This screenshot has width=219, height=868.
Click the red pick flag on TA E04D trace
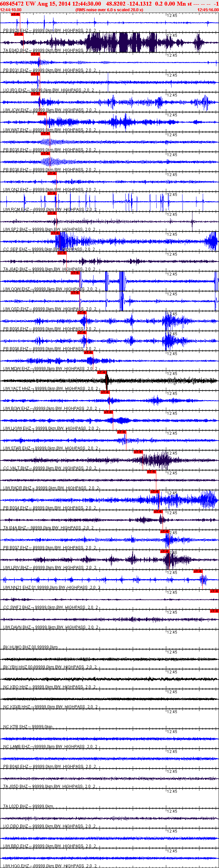coord(19,34)
